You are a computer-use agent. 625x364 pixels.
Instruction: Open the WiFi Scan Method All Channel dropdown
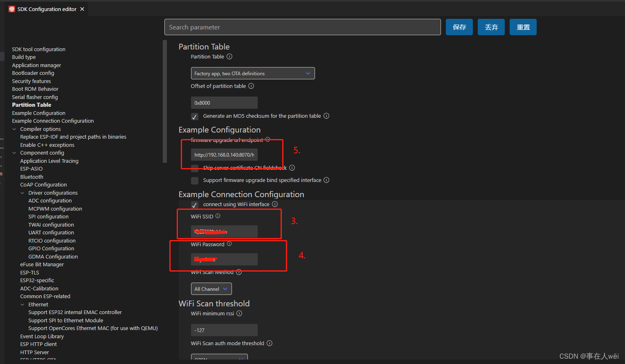click(211, 289)
